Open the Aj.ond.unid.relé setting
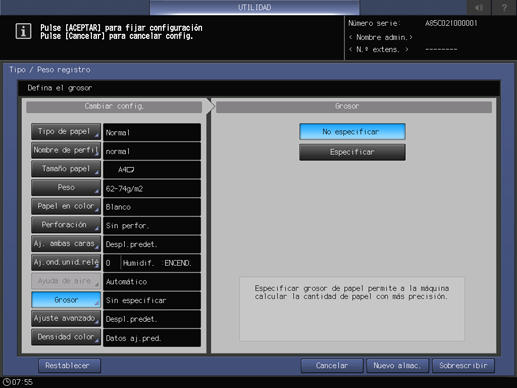The image size is (517, 388). pyautogui.click(x=66, y=262)
